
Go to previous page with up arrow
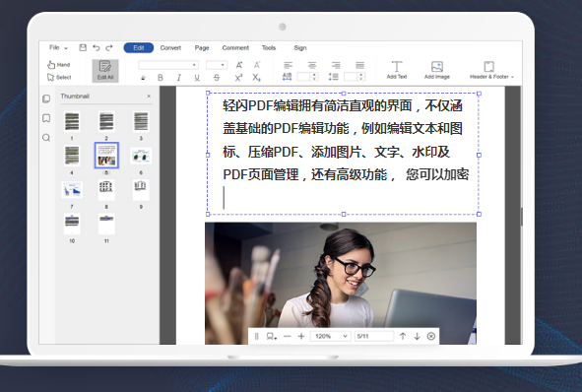click(x=403, y=336)
